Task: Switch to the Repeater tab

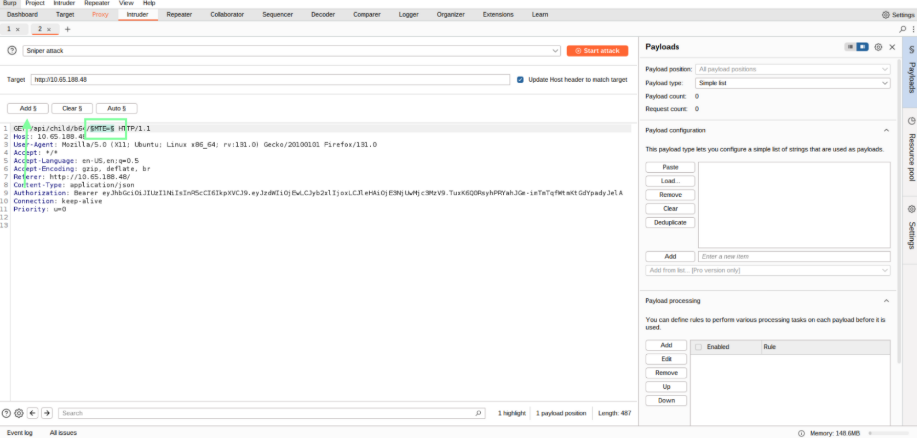Action: (x=179, y=15)
